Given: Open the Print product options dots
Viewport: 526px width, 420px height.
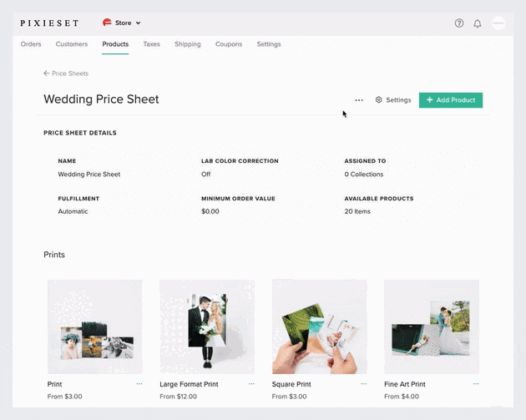Looking at the screenshot, I should tap(139, 384).
